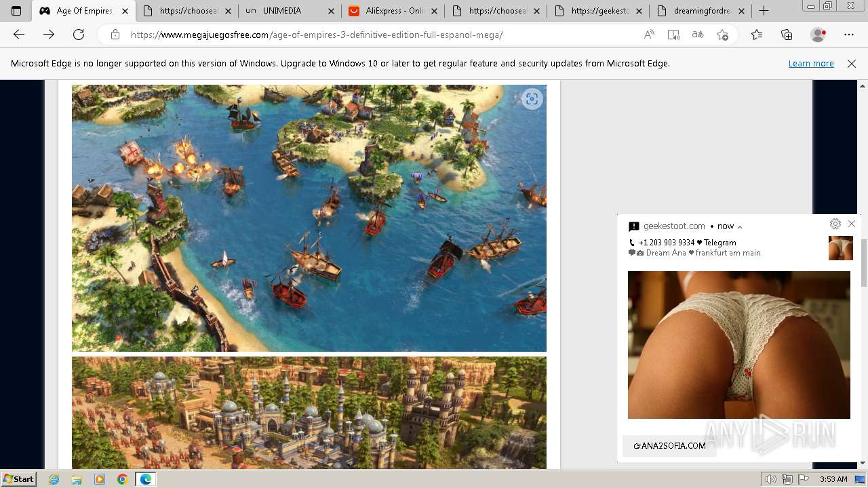The image size is (868, 488).
Task: Open the small notification thumbnail image
Action: 841,248
